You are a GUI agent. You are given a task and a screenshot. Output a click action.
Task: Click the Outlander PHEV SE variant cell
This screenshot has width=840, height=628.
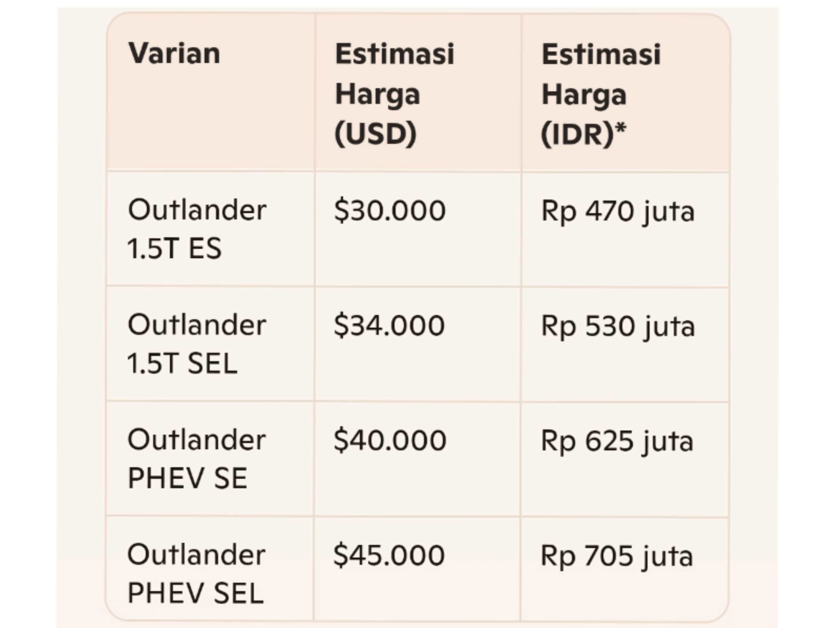(197, 458)
